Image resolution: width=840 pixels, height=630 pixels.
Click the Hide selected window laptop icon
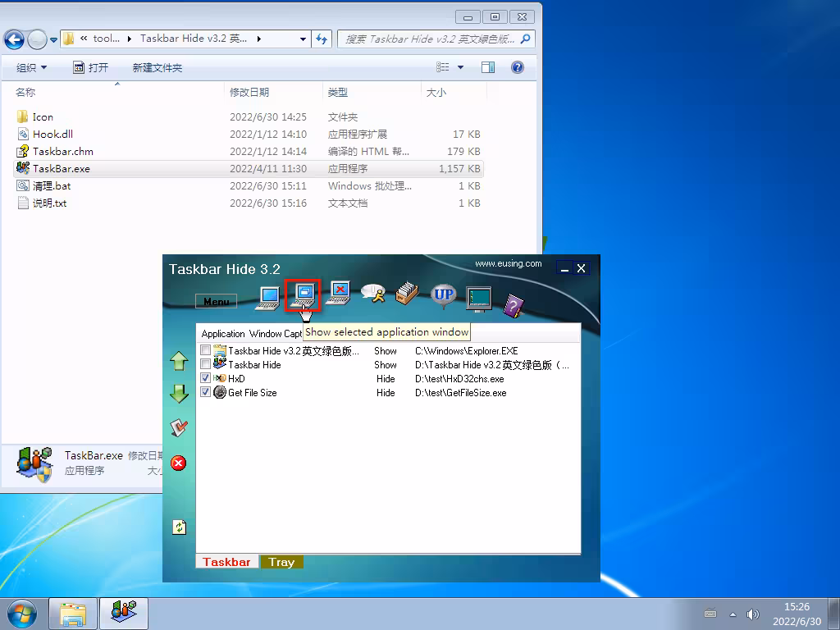(x=268, y=298)
